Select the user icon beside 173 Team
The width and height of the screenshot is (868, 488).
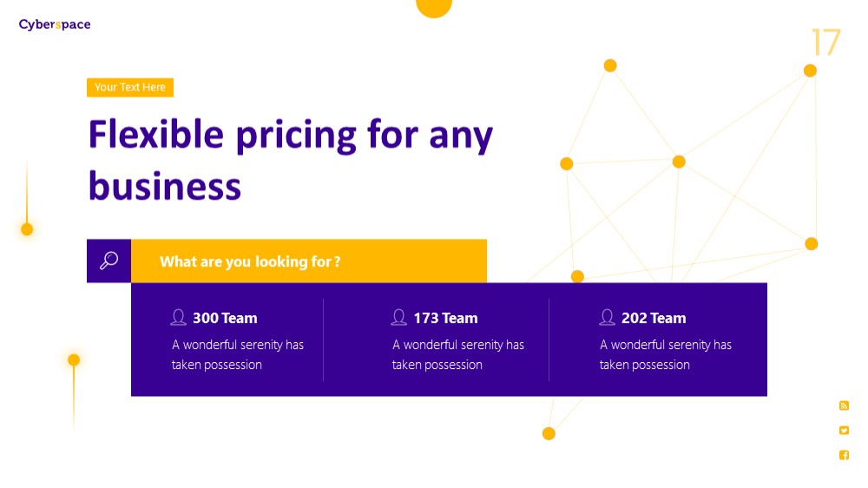[x=398, y=318]
